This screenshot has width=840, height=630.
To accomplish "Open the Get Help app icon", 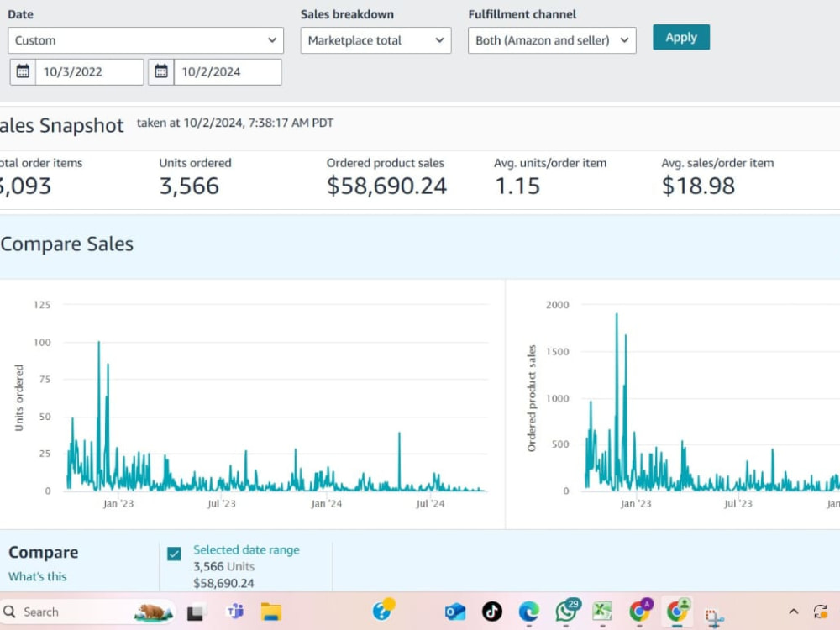I will coord(384,610).
